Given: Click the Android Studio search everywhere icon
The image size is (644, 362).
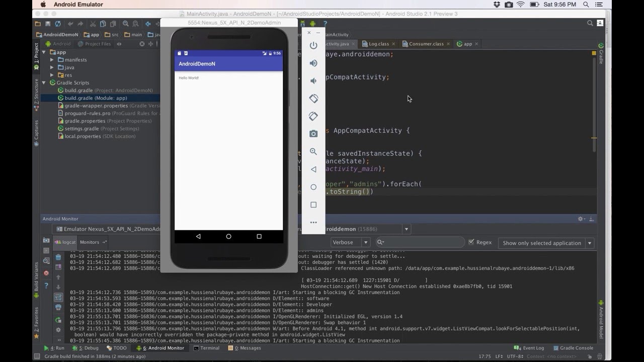Looking at the screenshot, I should pos(590,23).
